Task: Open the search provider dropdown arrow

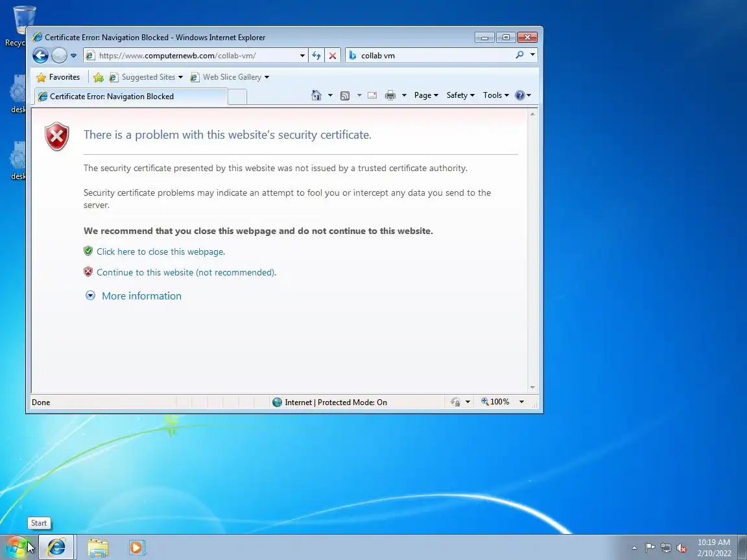Action: tap(532, 54)
